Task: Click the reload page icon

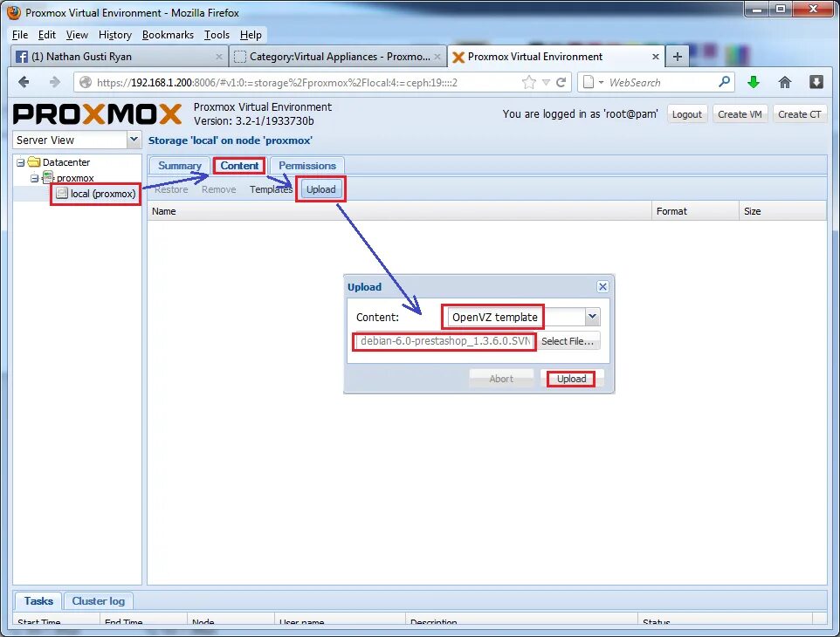Action: [561, 82]
